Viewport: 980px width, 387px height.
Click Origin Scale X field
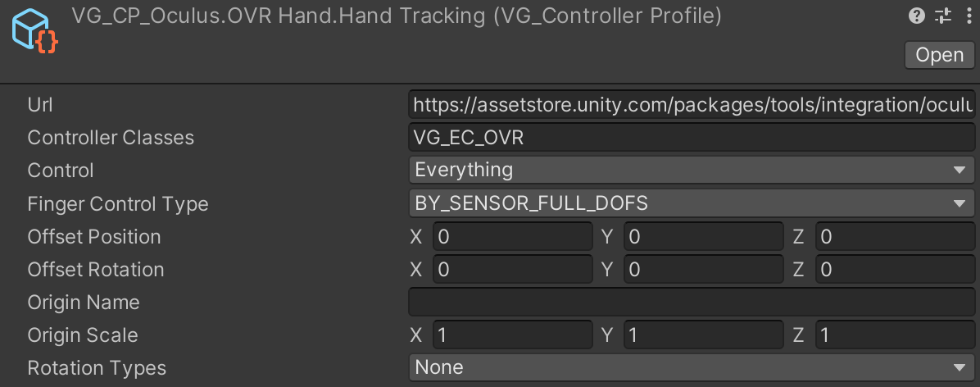pyautogui.click(x=512, y=335)
